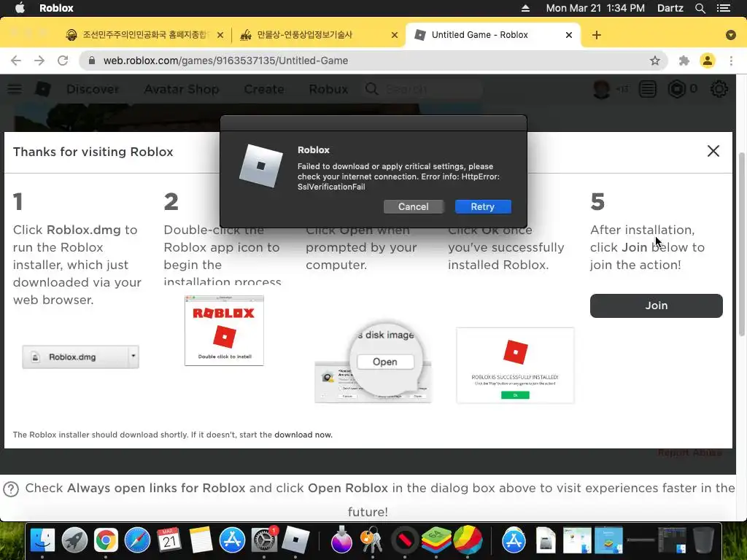Close the Thanks for visiting Roblox panel
This screenshot has height=560, width=747.
coord(713,151)
